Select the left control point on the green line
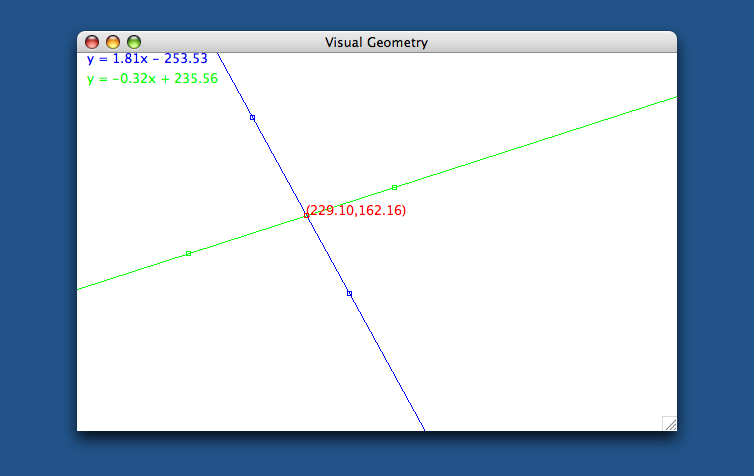The image size is (754, 476). pyautogui.click(x=189, y=253)
